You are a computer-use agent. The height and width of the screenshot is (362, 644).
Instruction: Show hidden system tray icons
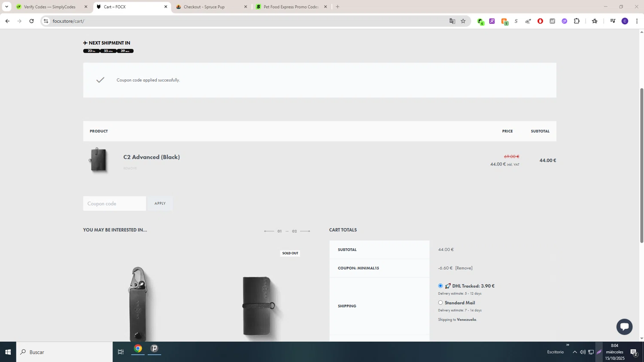tap(575, 352)
